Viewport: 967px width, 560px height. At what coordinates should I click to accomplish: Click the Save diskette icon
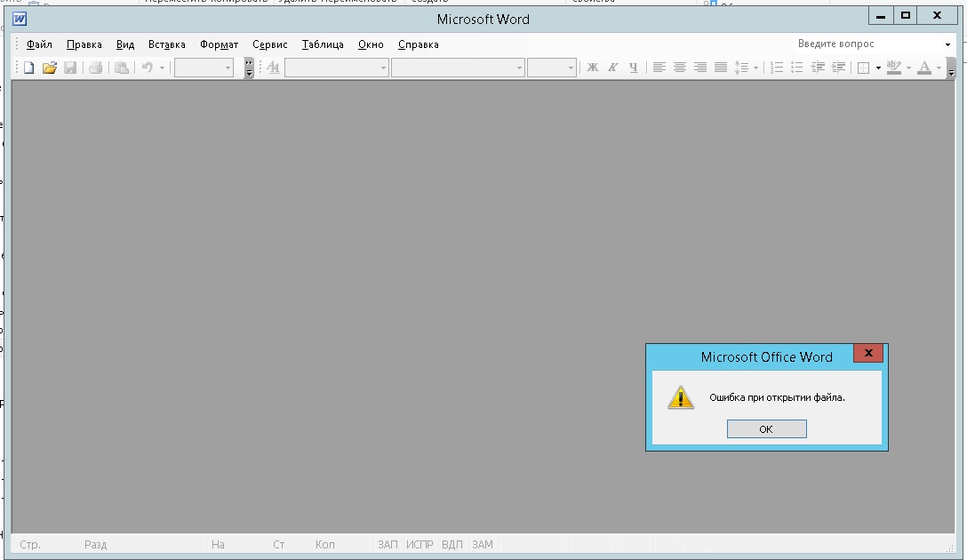click(x=70, y=68)
